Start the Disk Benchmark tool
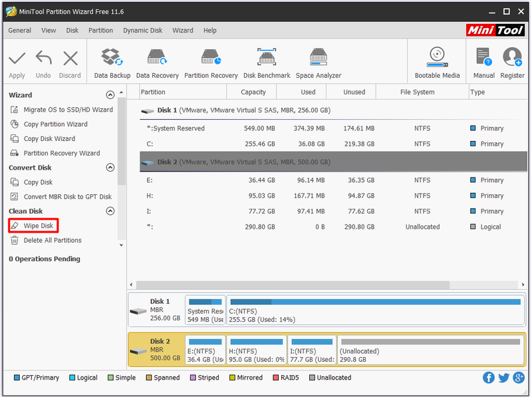This screenshot has height=397, width=532. [x=267, y=63]
